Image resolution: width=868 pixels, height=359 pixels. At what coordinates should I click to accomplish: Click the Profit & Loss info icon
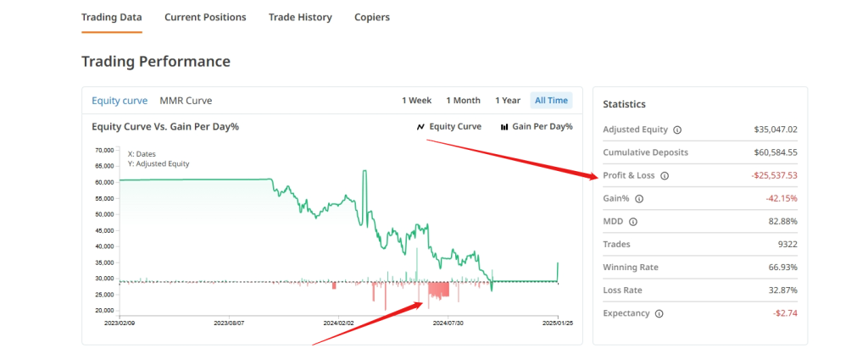(665, 176)
